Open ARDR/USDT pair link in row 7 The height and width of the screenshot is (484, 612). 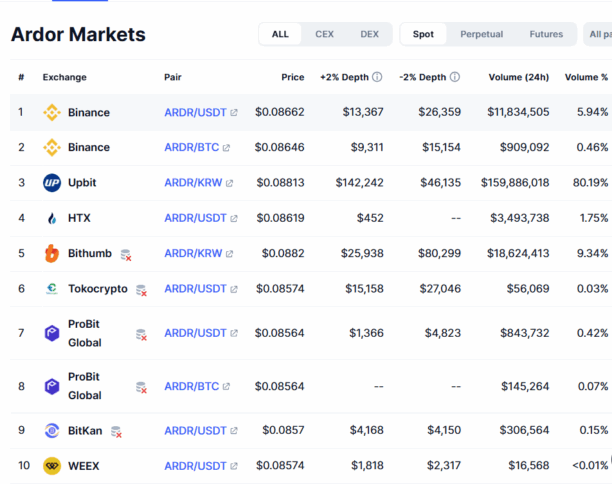[x=195, y=333]
